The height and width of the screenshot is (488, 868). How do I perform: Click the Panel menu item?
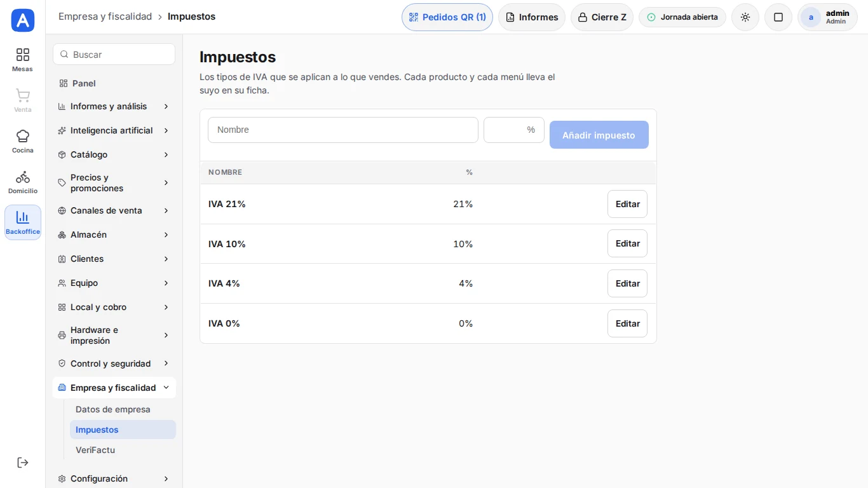point(114,83)
